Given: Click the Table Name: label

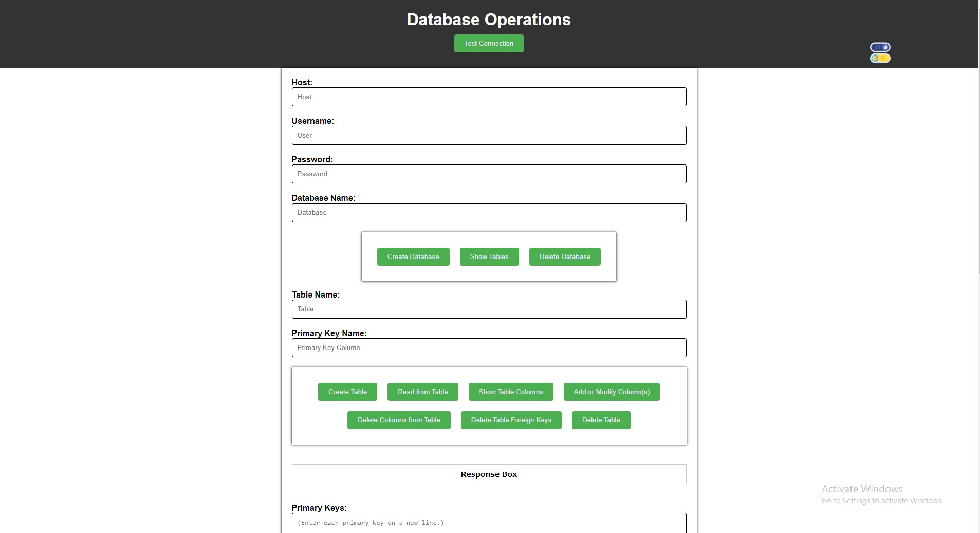Looking at the screenshot, I should point(316,295).
